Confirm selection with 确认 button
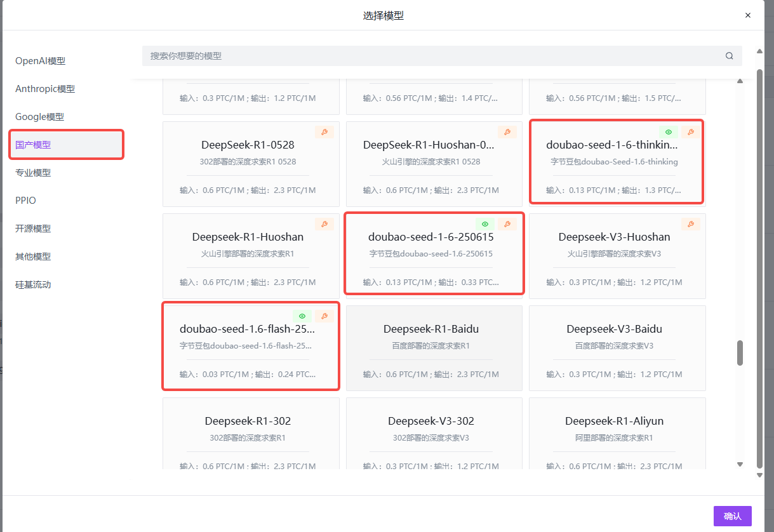Image resolution: width=774 pixels, height=532 pixels. tap(732, 516)
